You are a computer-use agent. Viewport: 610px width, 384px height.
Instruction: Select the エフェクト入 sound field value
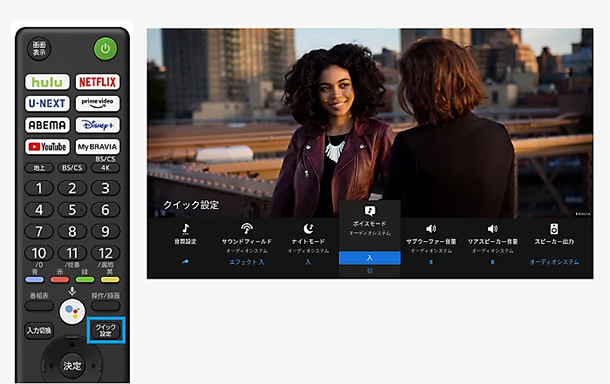point(247,262)
